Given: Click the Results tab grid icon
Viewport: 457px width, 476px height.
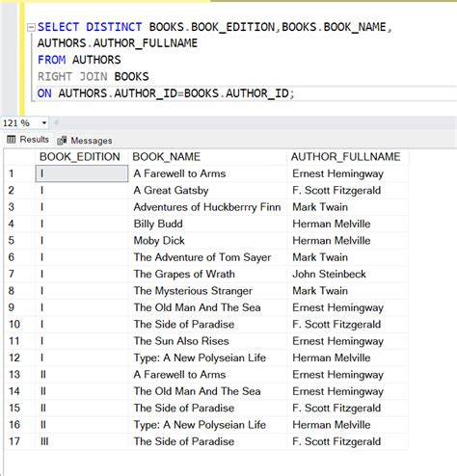Looking at the screenshot, I should tap(11, 140).
